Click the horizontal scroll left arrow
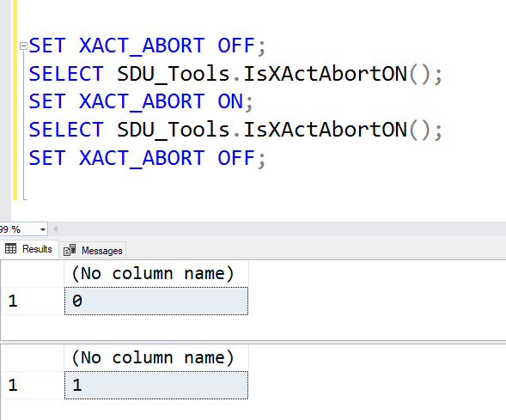Viewport: 506px width, 420px height. [56, 229]
